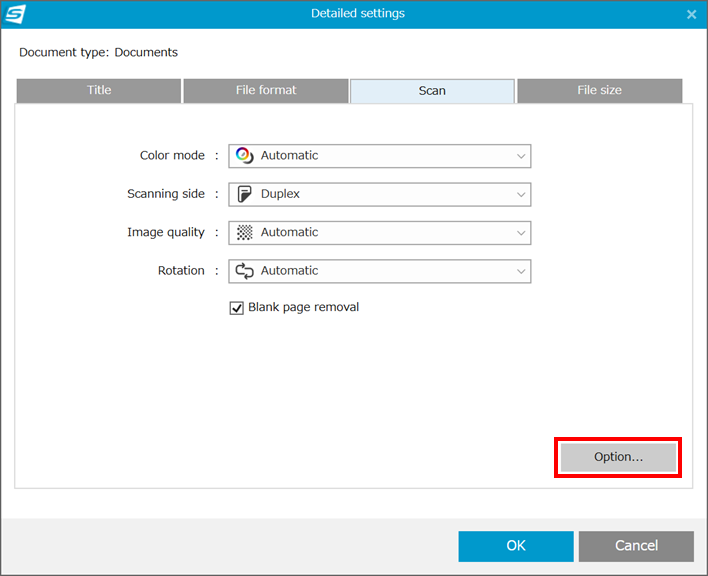Click the Blank page removal label

303,307
